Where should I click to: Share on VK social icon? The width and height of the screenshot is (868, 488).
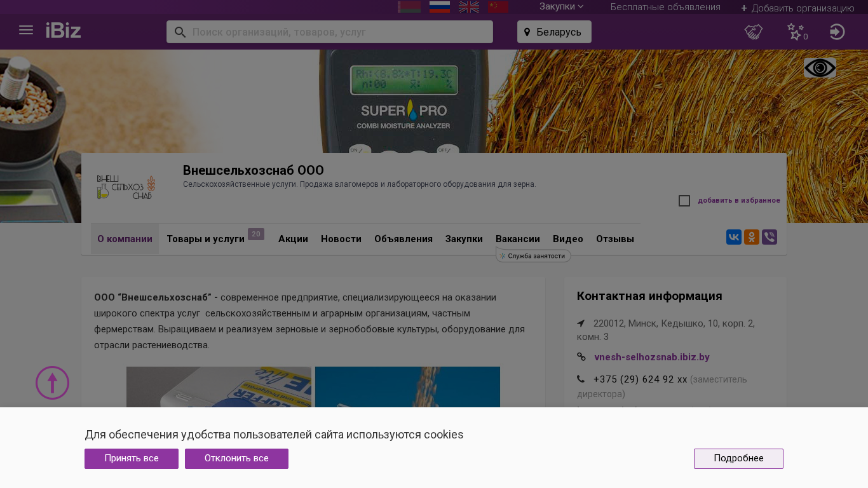click(734, 237)
